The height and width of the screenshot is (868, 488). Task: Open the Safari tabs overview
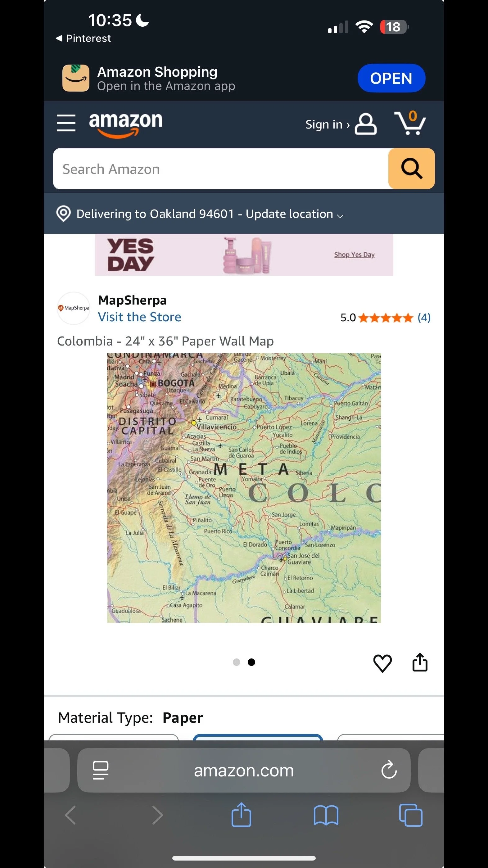[410, 815]
